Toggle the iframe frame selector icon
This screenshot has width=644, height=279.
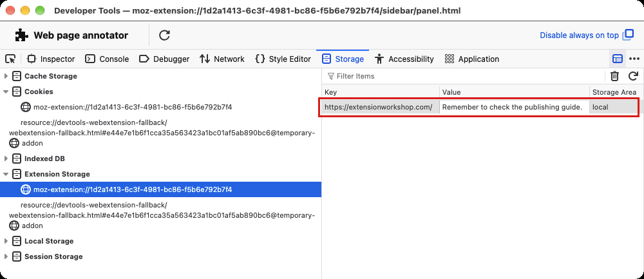click(618, 59)
